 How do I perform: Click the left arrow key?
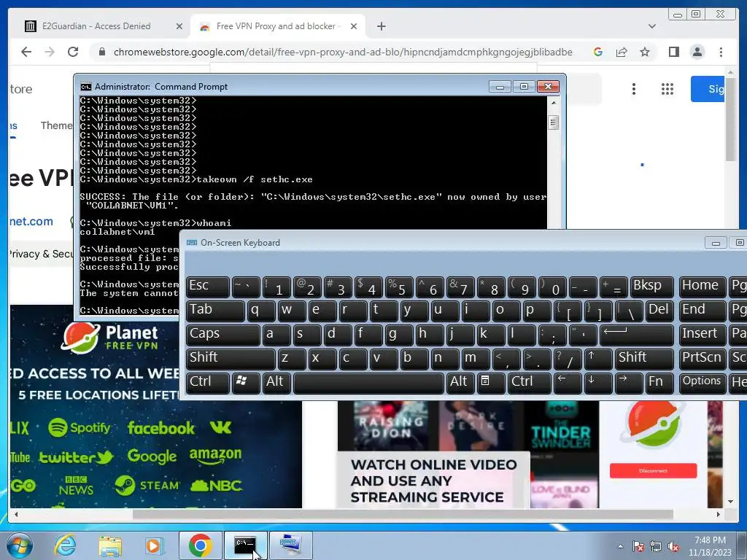[568, 382]
